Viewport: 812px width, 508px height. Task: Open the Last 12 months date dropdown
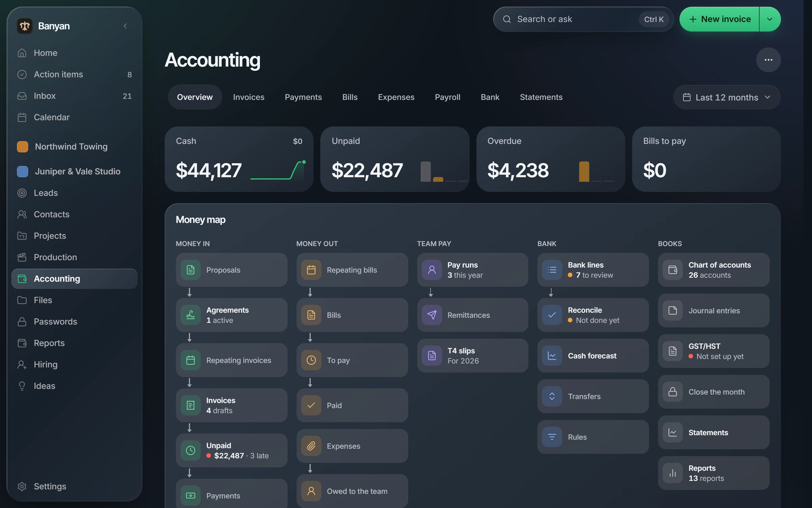click(727, 97)
